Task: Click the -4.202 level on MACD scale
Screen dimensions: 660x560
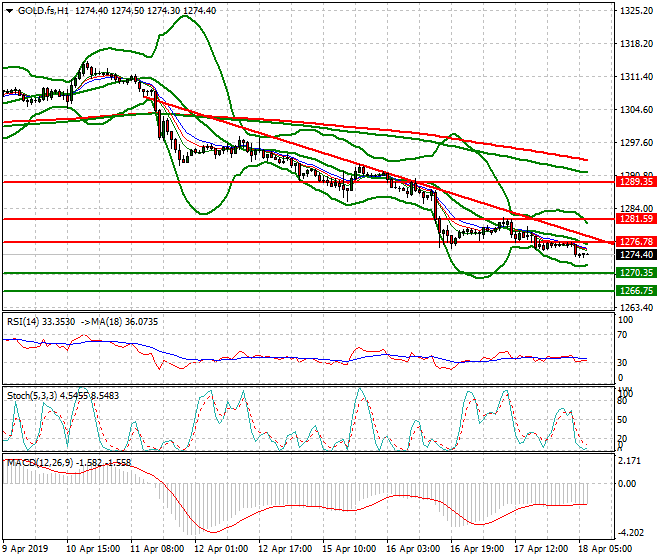Action: (632, 533)
